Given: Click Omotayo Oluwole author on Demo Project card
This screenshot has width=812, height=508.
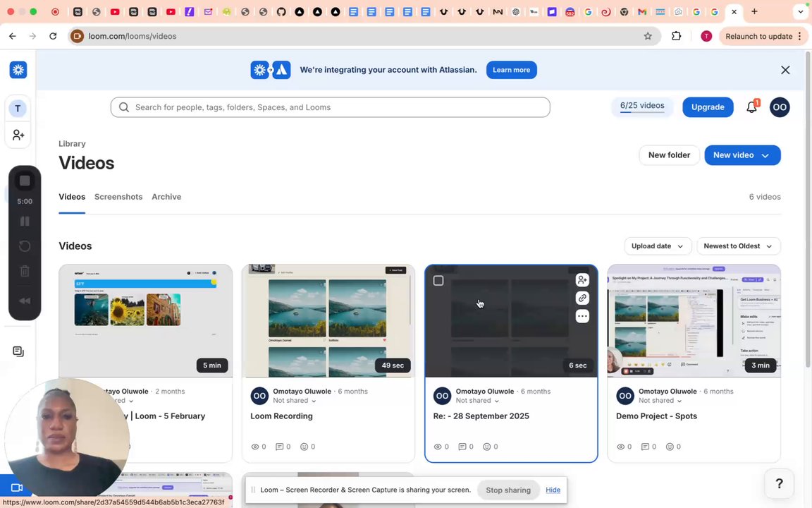Looking at the screenshot, I should click(668, 392).
